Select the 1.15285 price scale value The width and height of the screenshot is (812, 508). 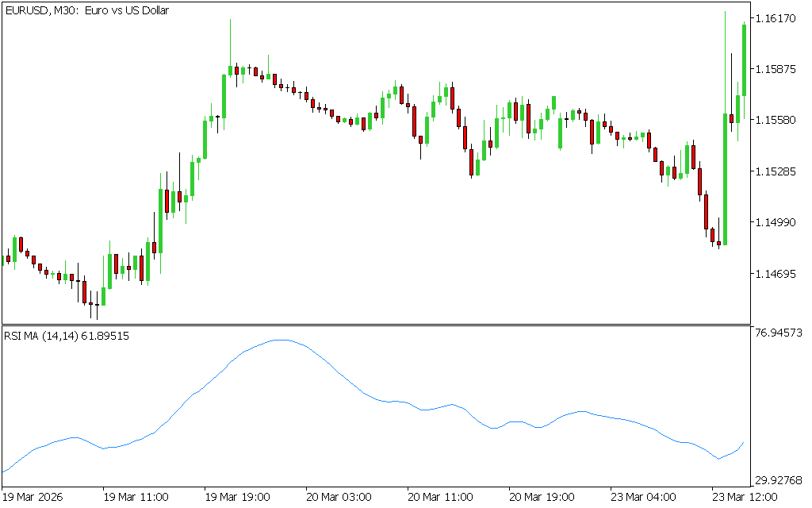pyautogui.click(x=778, y=171)
